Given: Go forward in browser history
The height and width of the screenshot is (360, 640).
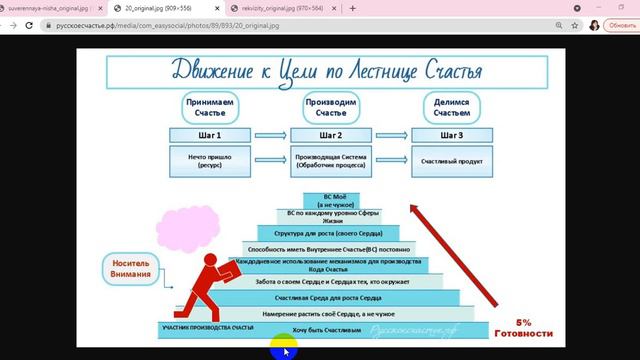Looking at the screenshot, I should (x=13, y=25).
